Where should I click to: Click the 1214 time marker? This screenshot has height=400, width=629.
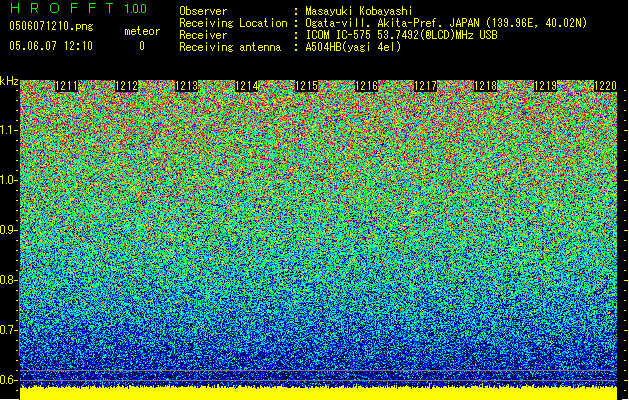coord(246,86)
